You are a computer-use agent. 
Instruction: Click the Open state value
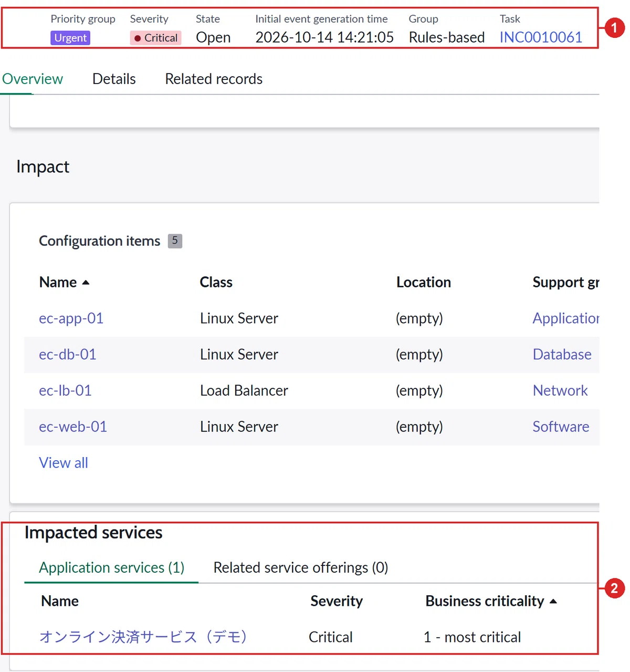[x=213, y=37]
